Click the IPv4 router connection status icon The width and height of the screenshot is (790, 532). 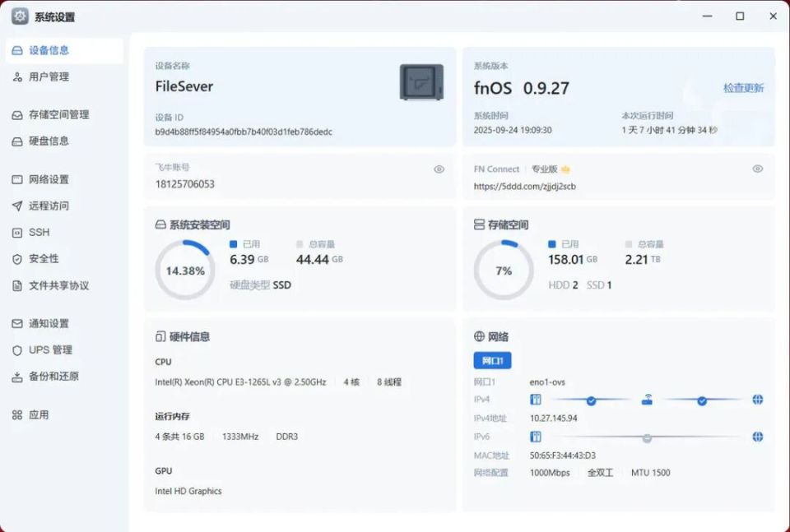coord(647,400)
